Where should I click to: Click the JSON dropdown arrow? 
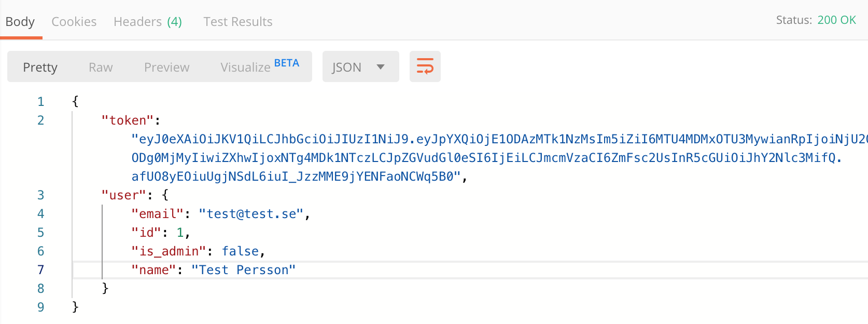pyautogui.click(x=381, y=67)
